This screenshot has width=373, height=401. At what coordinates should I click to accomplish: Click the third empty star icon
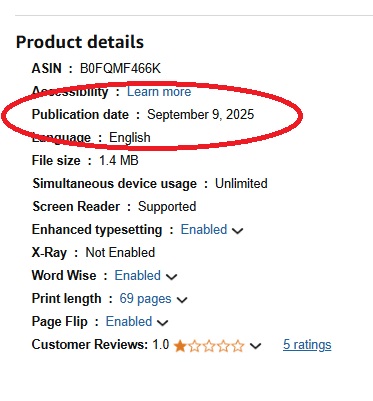click(209, 346)
